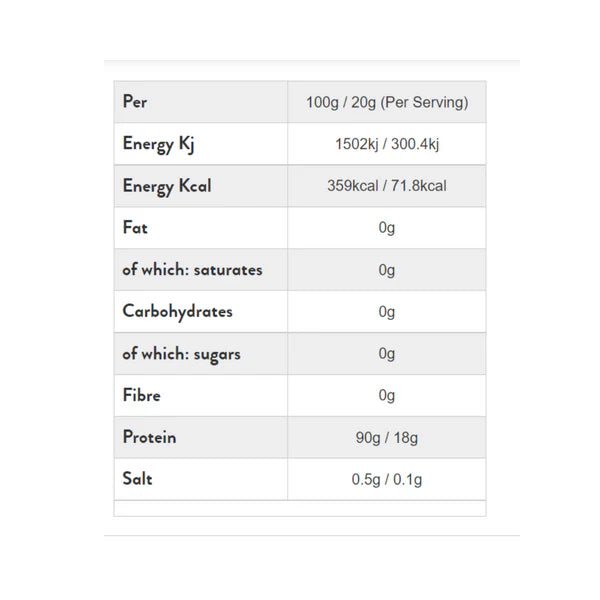
Task: Click the "Fat" row label
Action: pos(135,228)
